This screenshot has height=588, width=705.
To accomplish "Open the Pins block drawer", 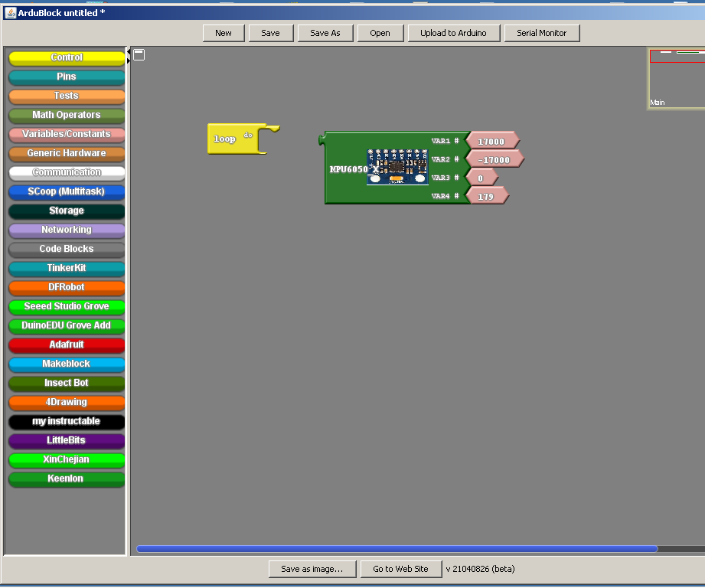I will tap(66, 77).
